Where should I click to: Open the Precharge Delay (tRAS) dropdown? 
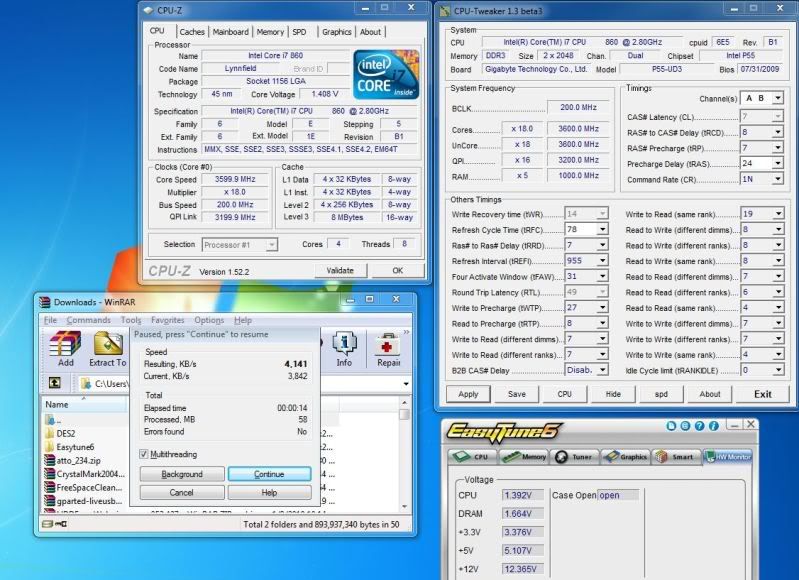coord(777,164)
